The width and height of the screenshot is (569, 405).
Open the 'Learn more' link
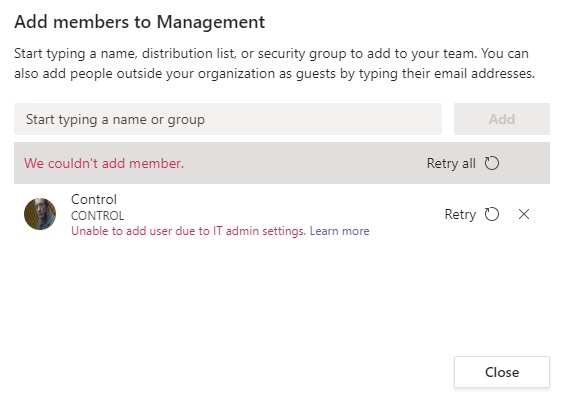pyautogui.click(x=339, y=231)
